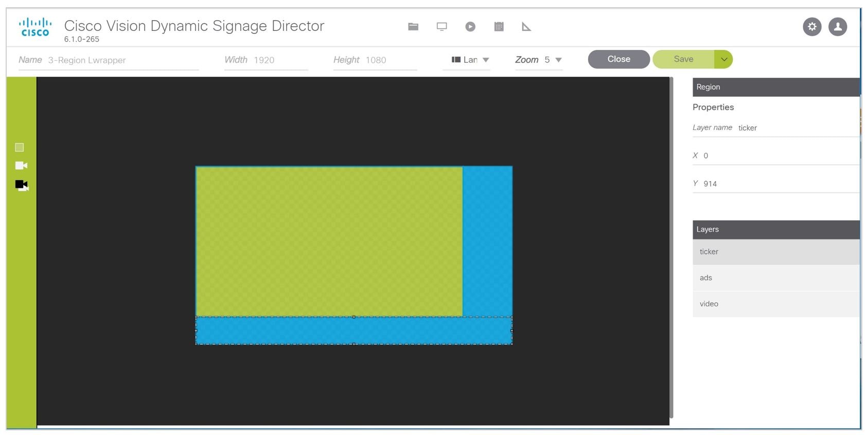Open the calendar scheduling icon
The image size is (868, 435).
[499, 27]
